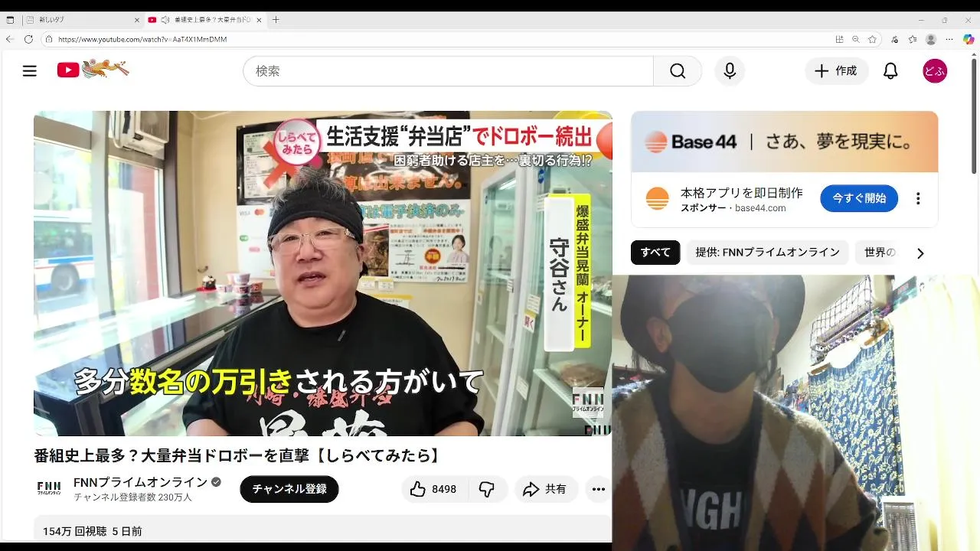The width and height of the screenshot is (980, 551).
Task: Click the FNN channel avatar
Action: 49,488
